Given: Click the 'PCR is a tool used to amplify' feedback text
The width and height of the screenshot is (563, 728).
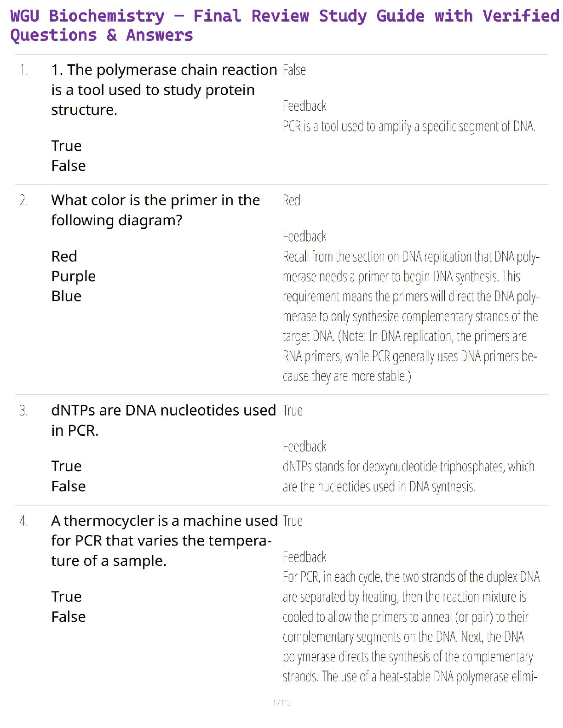Looking at the screenshot, I should click(x=408, y=126).
